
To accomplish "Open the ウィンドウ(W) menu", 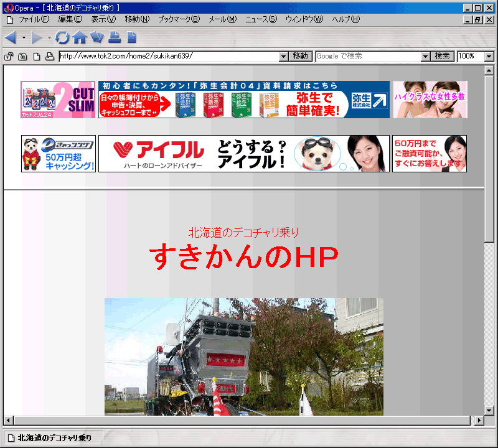I will pyautogui.click(x=304, y=19).
